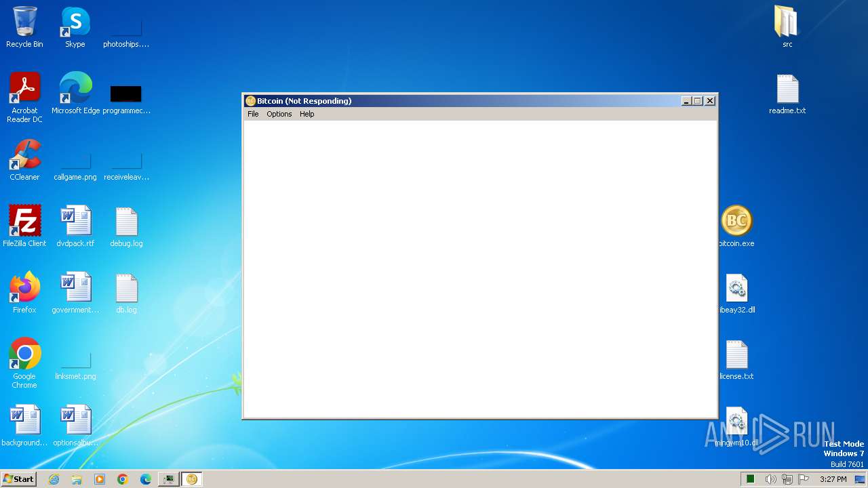Open the Help menu in Bitcoin window
Image resolution: width=868 pixels, height=488 pixels.
coord(307,114)
